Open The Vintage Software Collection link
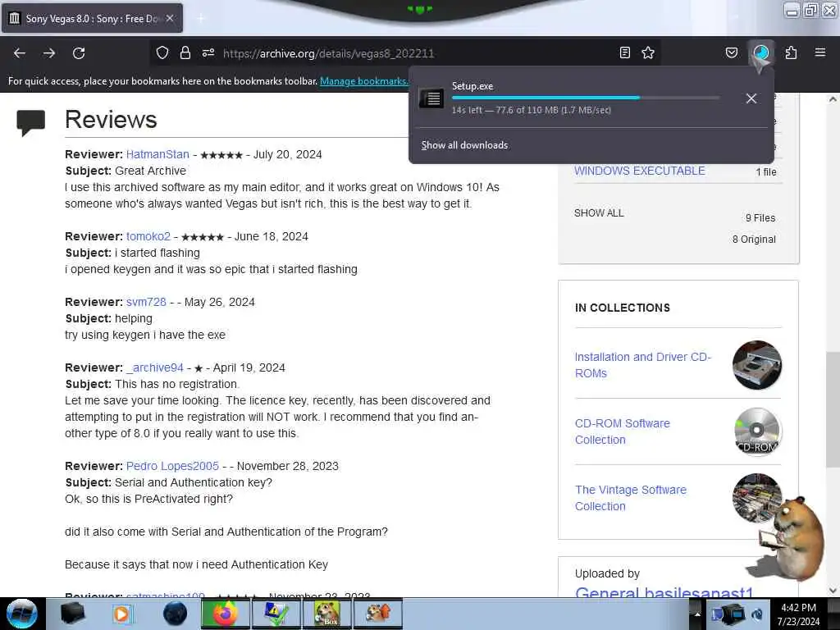 [631, 498]
